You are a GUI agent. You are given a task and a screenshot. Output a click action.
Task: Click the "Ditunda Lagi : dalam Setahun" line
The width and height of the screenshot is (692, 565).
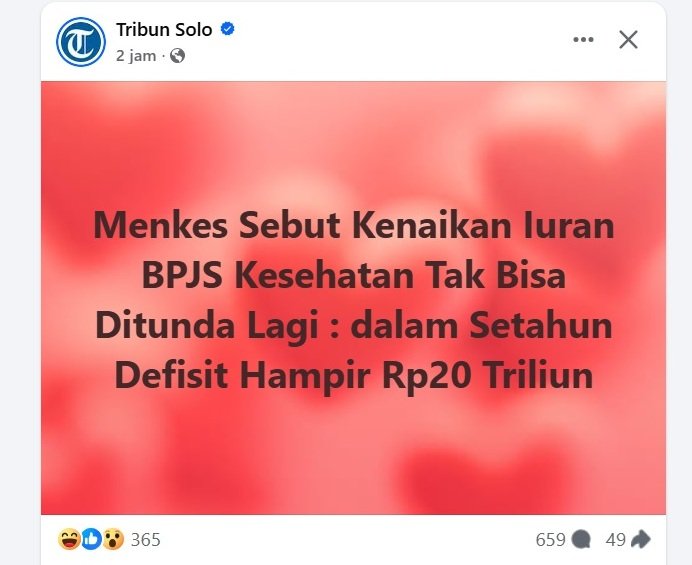point(354,326)
